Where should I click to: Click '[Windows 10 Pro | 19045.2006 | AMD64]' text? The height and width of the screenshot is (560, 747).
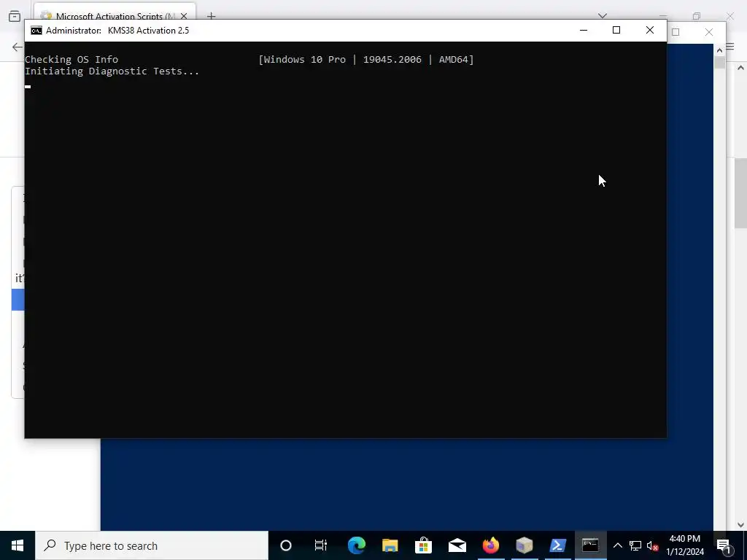366,60
